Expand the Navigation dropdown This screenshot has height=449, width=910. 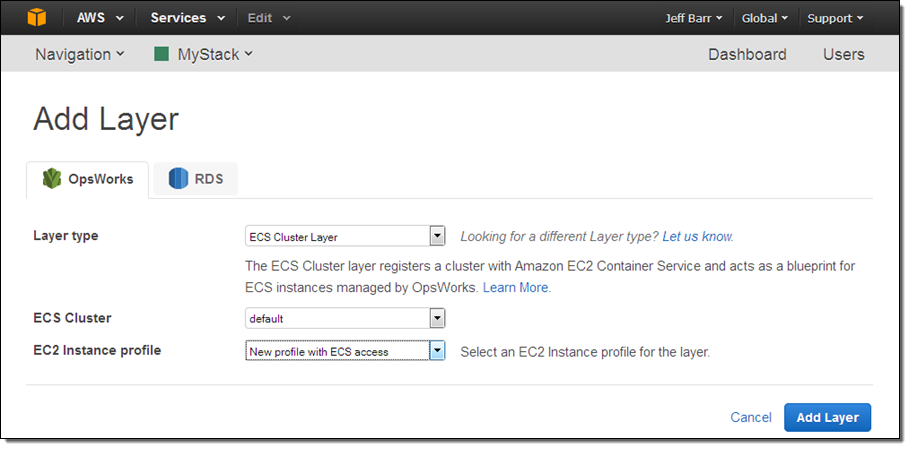click(x=80, y=54)
